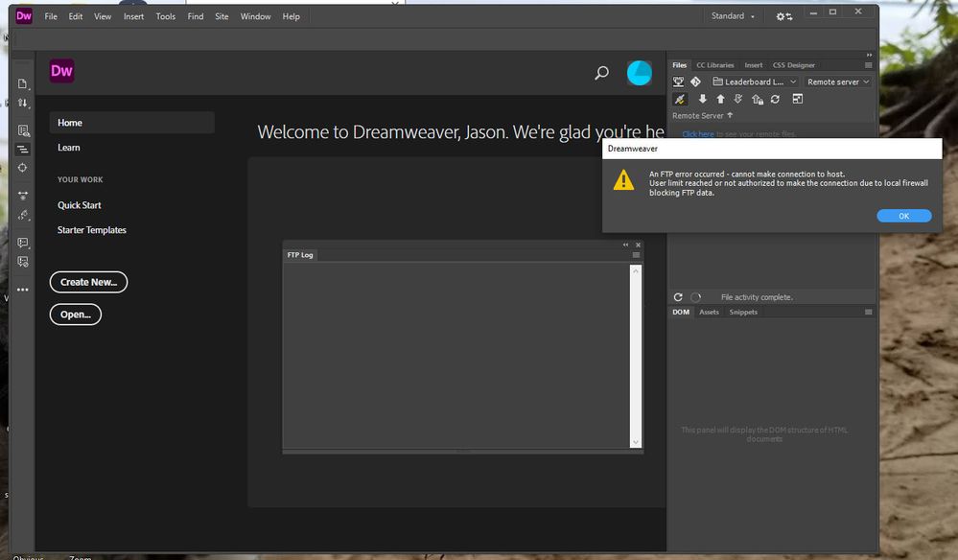Click the Open... button
Viewport: 958px width, 560px height.
pyautogui.click(x=75, y=315)
